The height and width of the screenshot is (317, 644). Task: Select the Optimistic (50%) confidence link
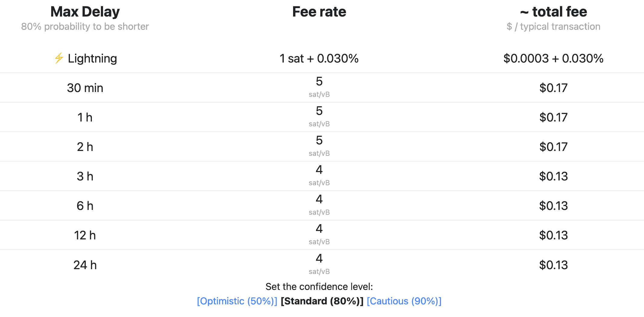[237, 301]
